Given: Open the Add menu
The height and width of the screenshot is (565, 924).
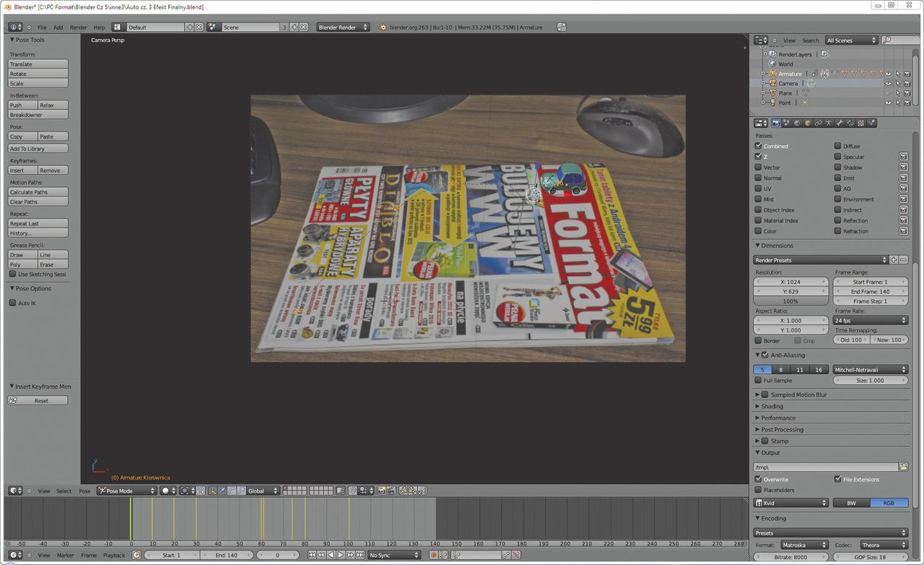Looking at the screenshot, I should (x=58, y=27).
